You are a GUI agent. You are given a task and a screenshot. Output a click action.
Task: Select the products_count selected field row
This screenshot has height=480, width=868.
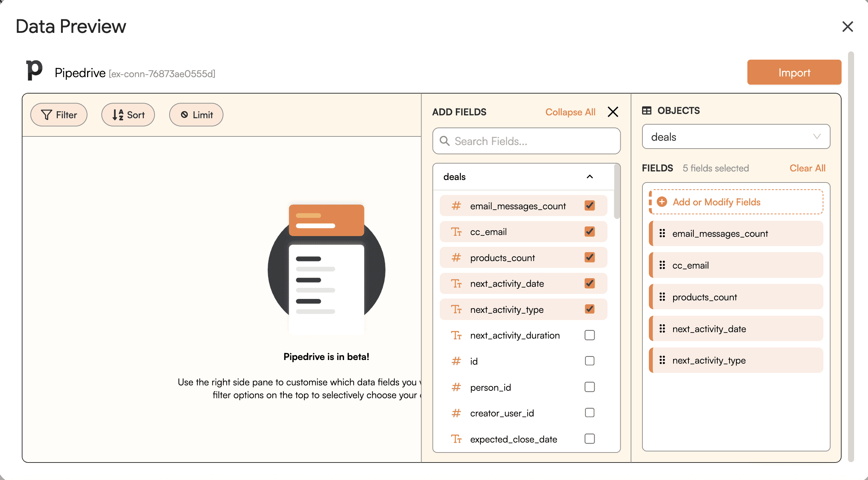pos(736,297)
